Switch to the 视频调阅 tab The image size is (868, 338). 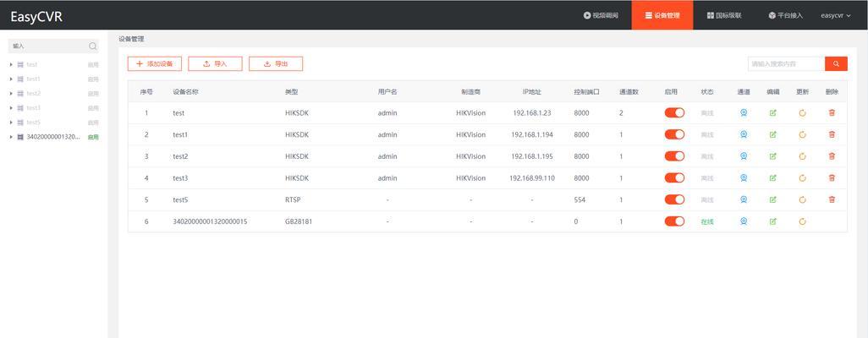(601, 15)
